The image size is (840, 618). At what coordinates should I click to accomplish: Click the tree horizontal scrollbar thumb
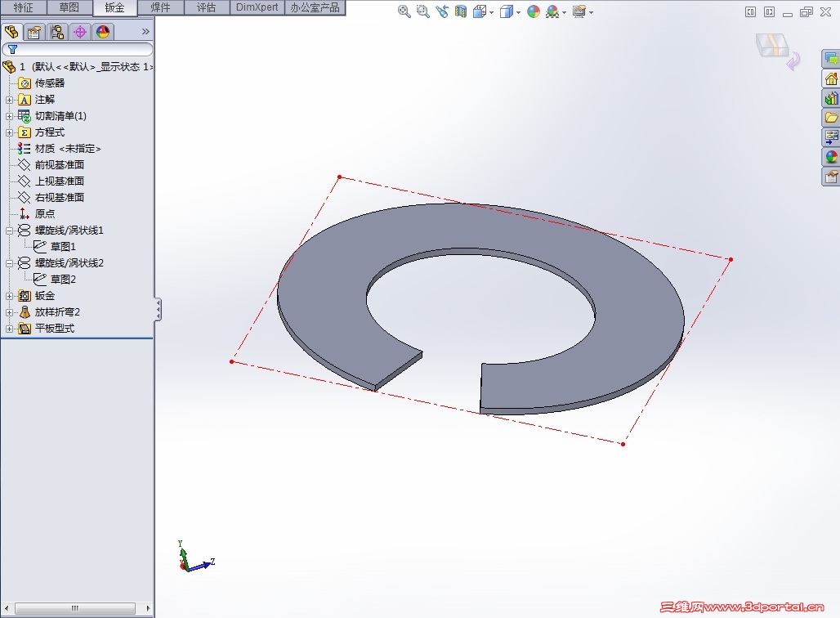(x=75, y=608)
